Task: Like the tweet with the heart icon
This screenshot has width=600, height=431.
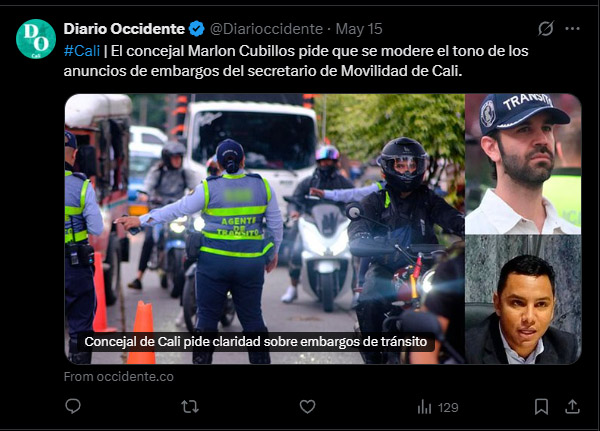Action: coord(307,407)
